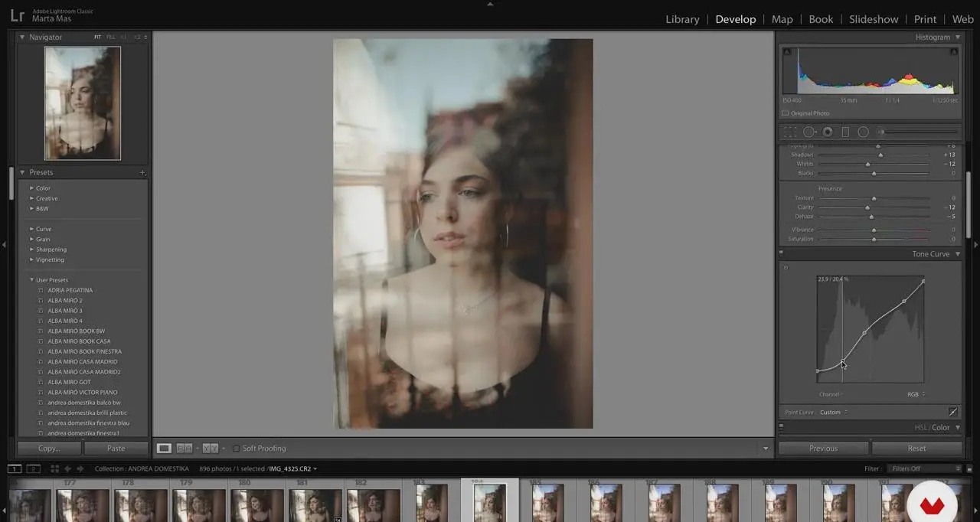Select the Graduated Filter tool
This screenshot has height=522, width=980.
pyautogui.click(x=845, y=132)
